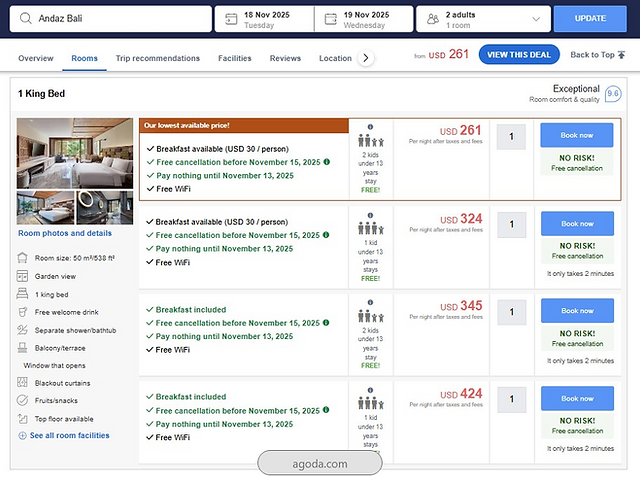Screen dimensions: 640x483
Task: Select the Rooms tab
Action: (x=84, y=58)
